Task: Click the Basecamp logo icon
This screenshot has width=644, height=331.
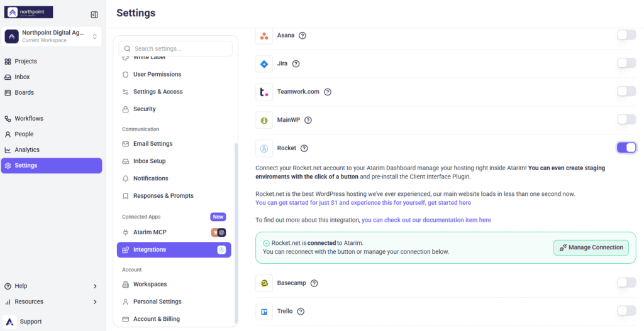Action: click(x=264, y=283)
